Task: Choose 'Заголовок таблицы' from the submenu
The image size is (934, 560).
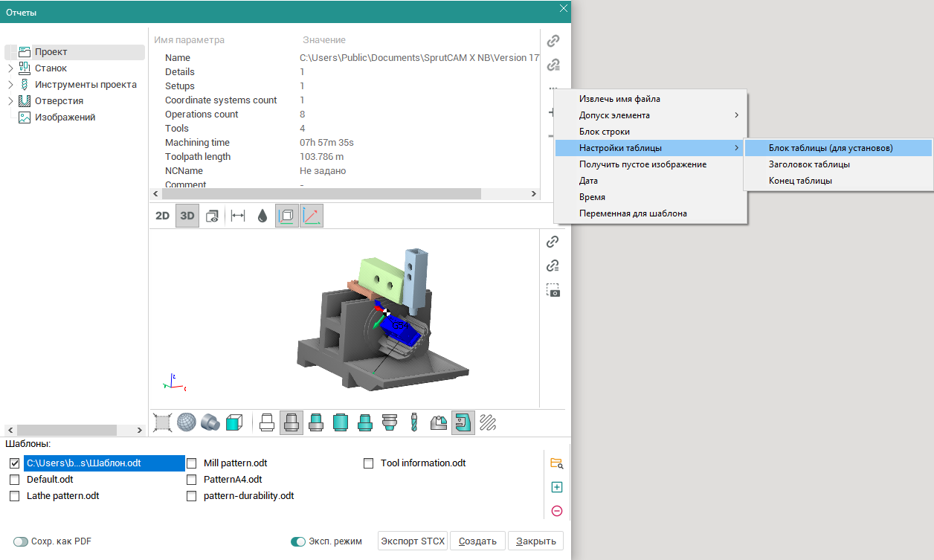Action: [809, 164]
